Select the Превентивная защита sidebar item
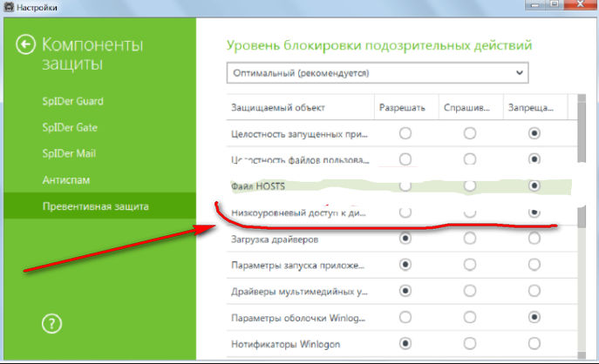599x364 pixels. click(x=97, y=206)
